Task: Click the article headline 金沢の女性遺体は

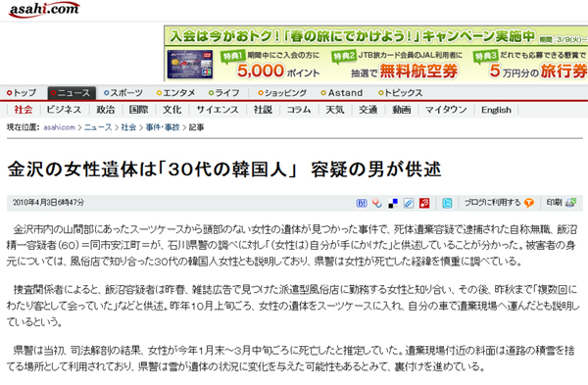Action: (224, 169)
